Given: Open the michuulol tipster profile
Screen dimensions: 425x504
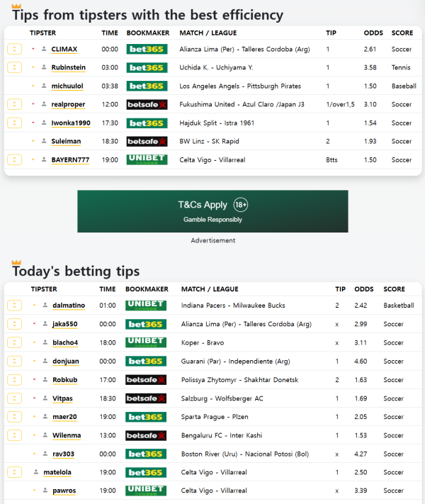Looking at the screenshot, I should (x=67, y=86).
